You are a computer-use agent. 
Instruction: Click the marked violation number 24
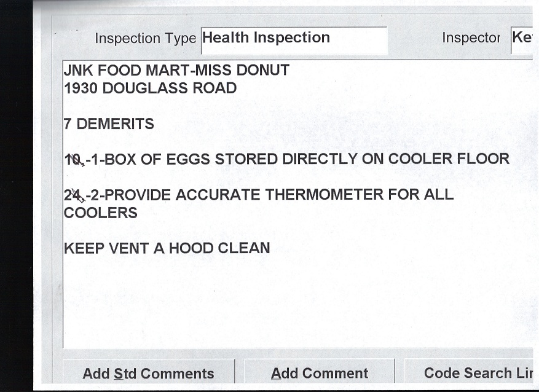73,195
